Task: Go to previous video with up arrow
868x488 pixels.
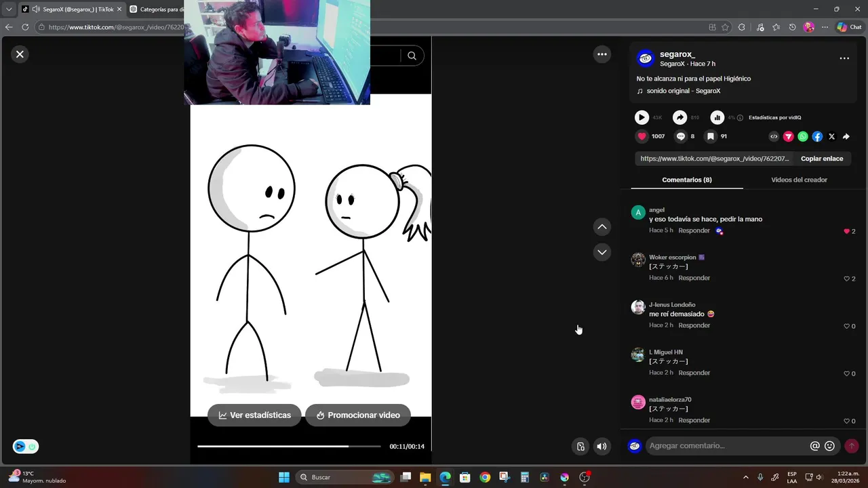Action: click(x=602, y=227)
